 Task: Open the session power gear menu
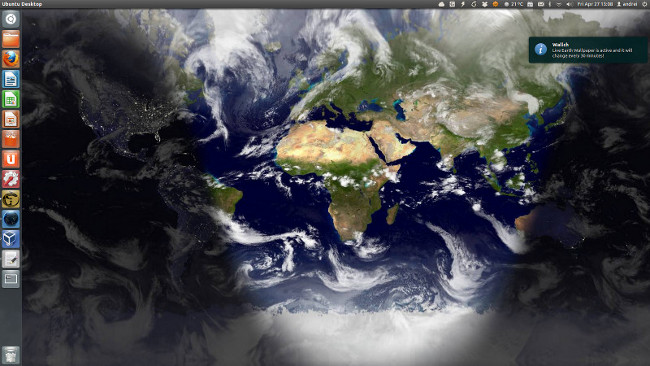(x=645, y=4)
